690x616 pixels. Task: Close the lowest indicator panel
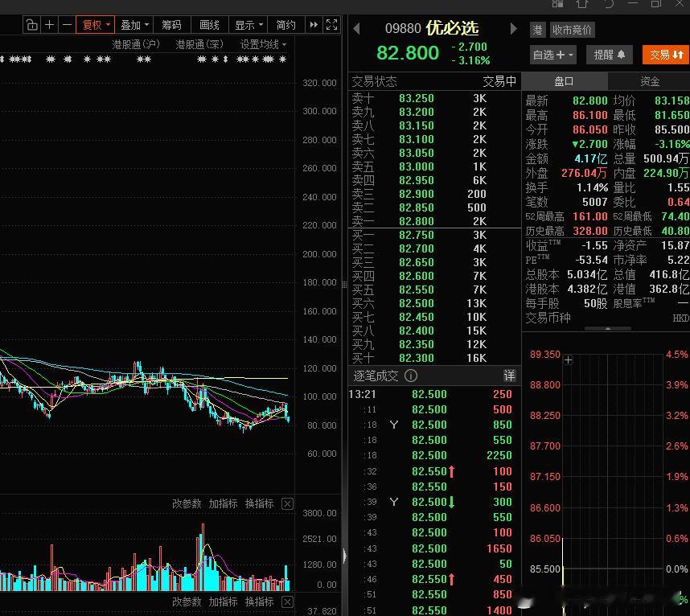(287, 602)
